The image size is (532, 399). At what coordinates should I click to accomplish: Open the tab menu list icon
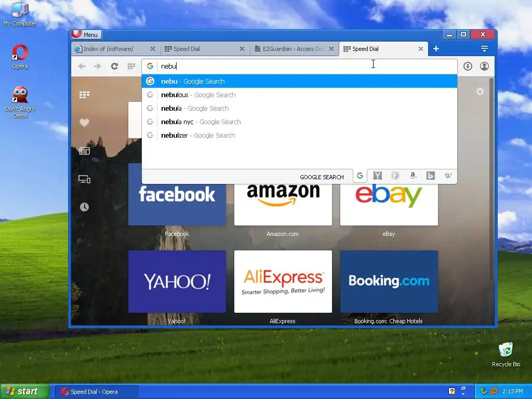484,49
